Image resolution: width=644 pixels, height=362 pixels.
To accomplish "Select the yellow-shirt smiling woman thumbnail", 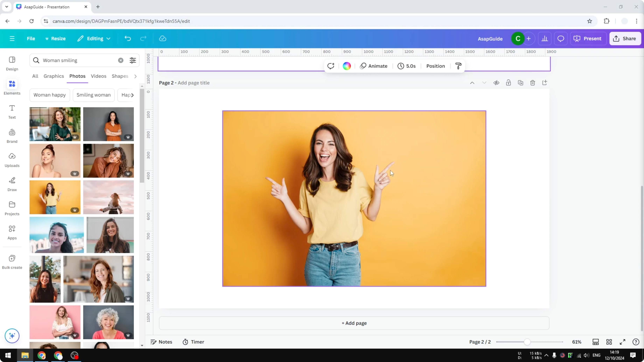I will click(55, 197).
